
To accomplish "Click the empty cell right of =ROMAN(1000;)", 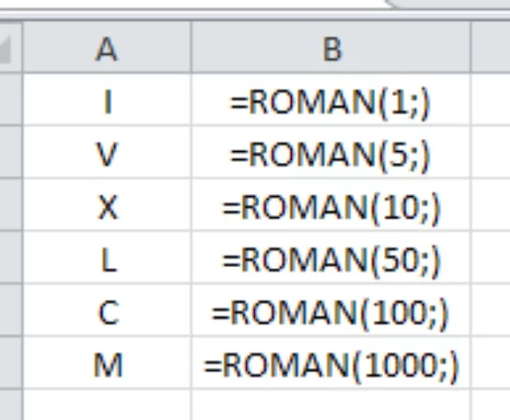I will (x=491, y=364).
